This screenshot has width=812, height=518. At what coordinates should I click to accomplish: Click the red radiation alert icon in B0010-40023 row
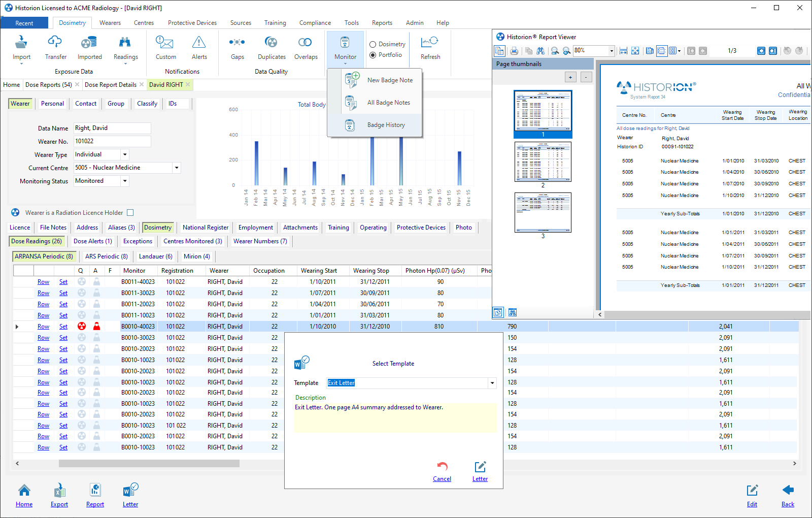click(81, 327)
